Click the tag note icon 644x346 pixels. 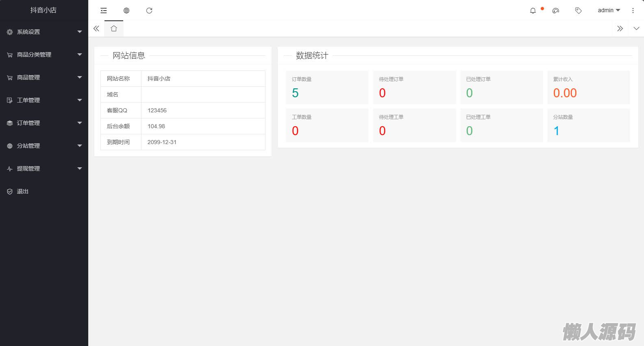click(579, 11)
